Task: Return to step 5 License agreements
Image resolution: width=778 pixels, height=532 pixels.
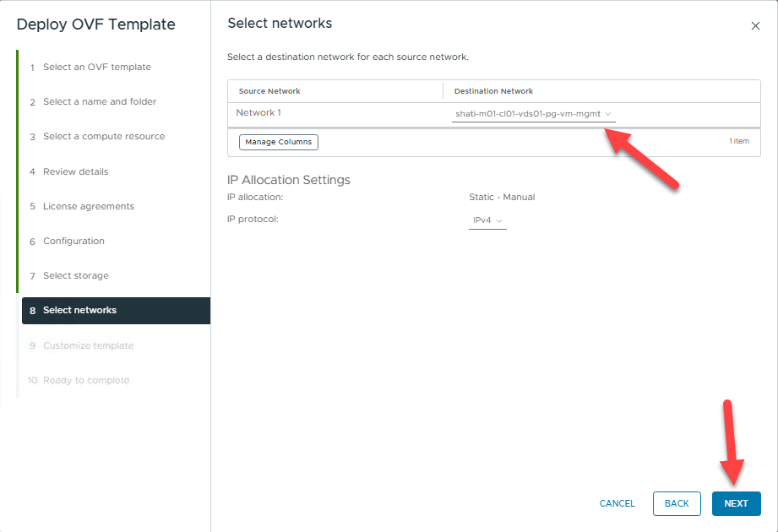Action: (88, 207)
